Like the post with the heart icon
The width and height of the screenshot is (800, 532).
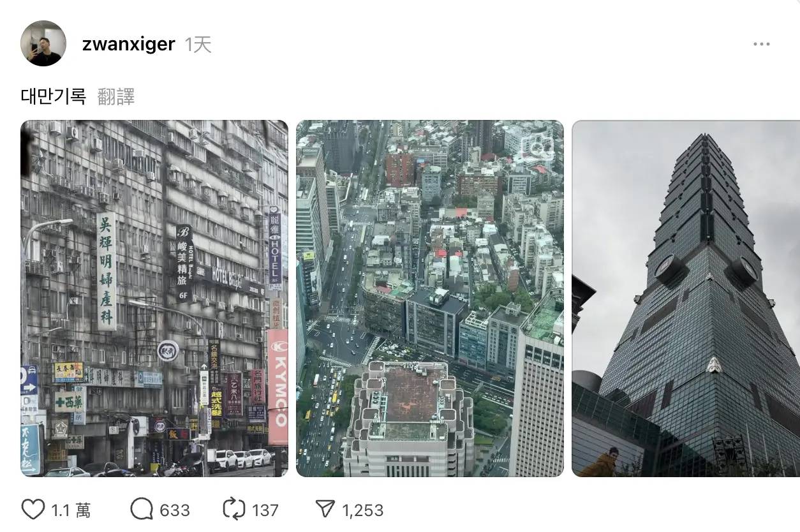tap(33, 510)
